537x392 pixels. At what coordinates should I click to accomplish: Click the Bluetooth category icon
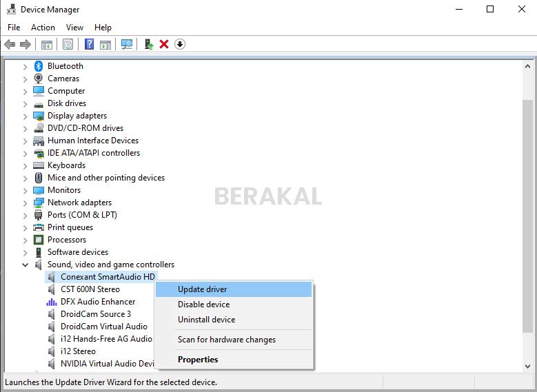coord(39,66)
